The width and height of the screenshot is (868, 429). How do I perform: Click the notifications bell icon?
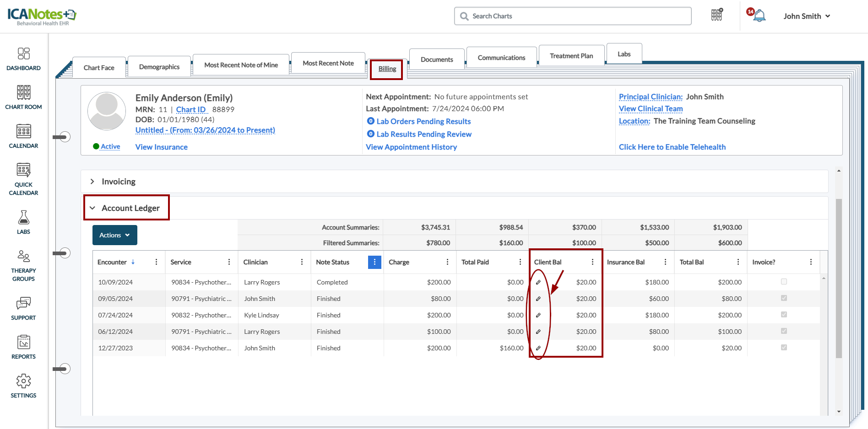[x=759, y=16]
